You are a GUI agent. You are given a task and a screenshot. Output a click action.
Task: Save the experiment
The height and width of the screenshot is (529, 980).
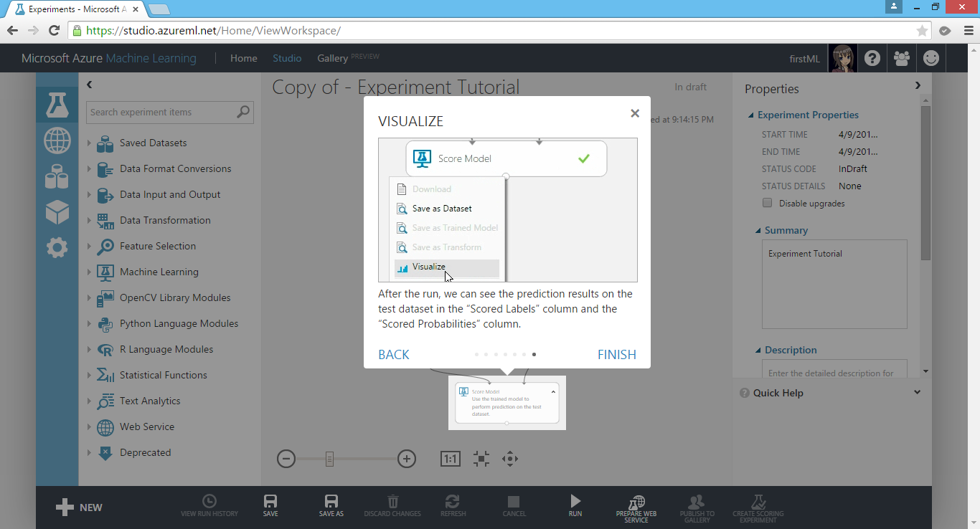pos(270,505)
